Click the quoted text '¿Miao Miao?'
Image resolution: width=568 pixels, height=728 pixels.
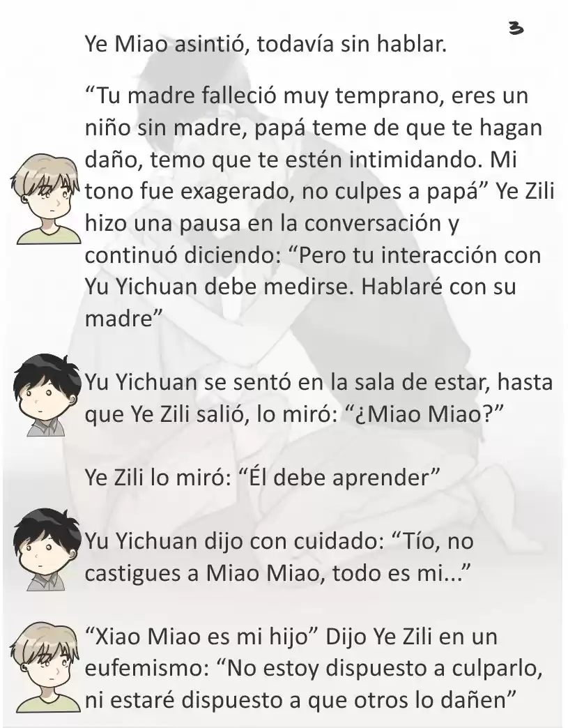click(425, 414)
